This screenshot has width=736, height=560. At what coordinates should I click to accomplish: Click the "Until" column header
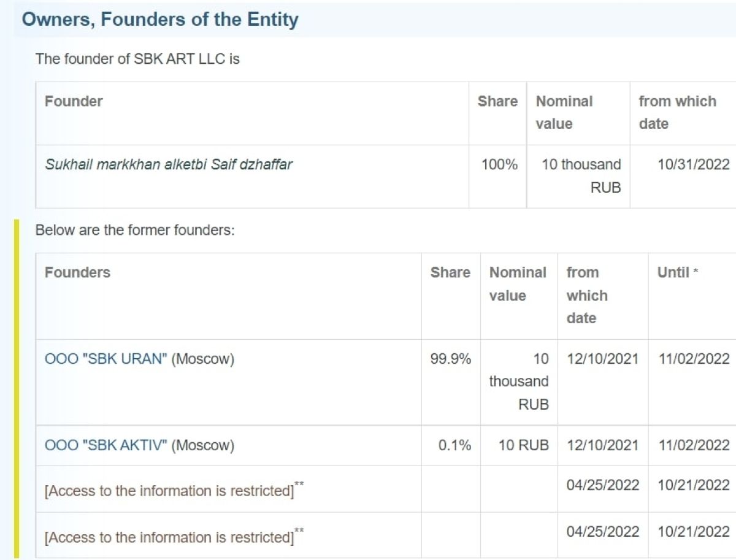673,272
